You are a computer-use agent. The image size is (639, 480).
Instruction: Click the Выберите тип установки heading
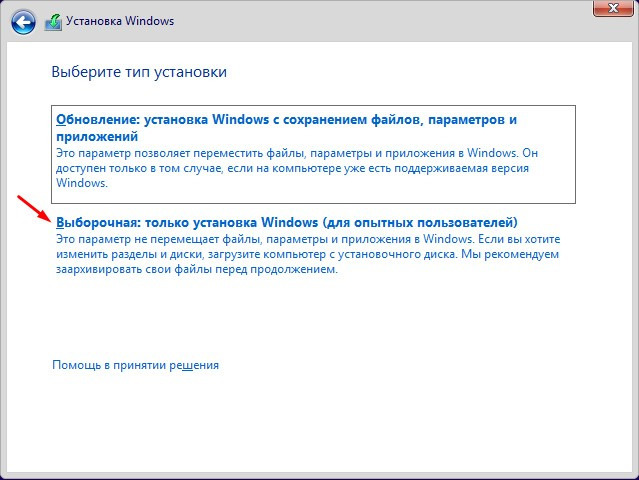pos(138,72)
